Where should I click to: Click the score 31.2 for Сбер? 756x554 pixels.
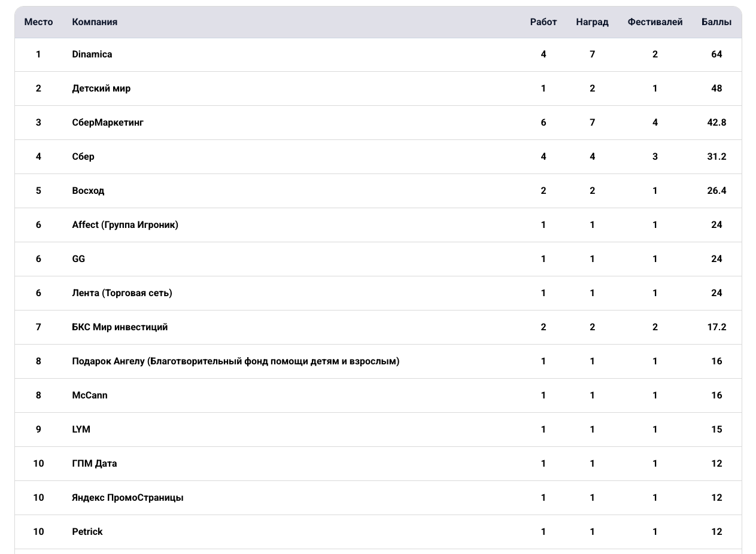point(716,157)
